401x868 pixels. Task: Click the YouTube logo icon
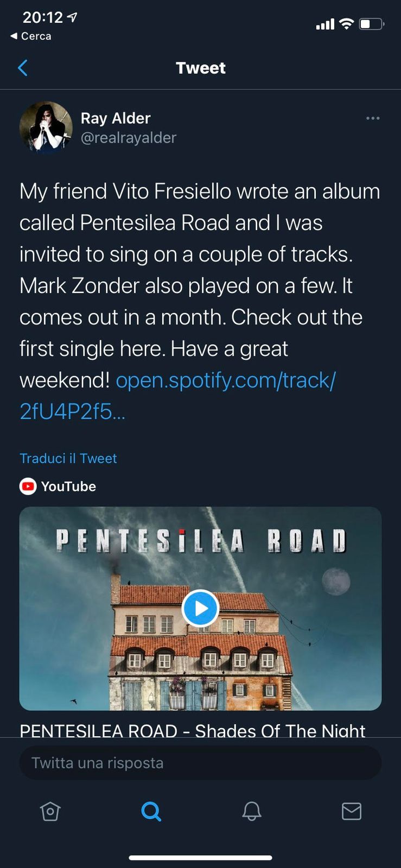(x=28, y=487)
